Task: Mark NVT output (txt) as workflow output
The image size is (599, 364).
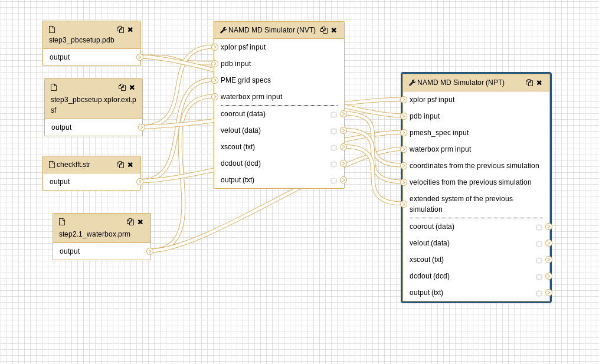Action: coord(333,181)
